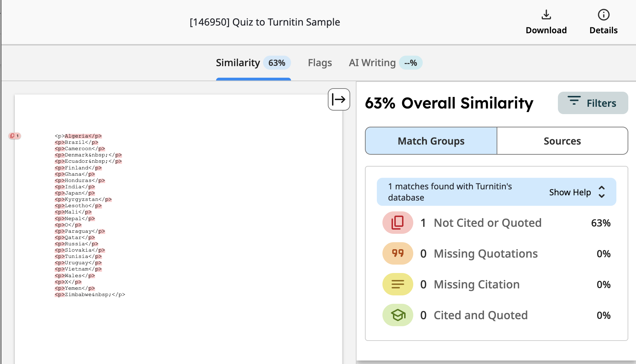636x364 pixels.
Task: Click the Missing Citation label
Action: pos(477,285)
